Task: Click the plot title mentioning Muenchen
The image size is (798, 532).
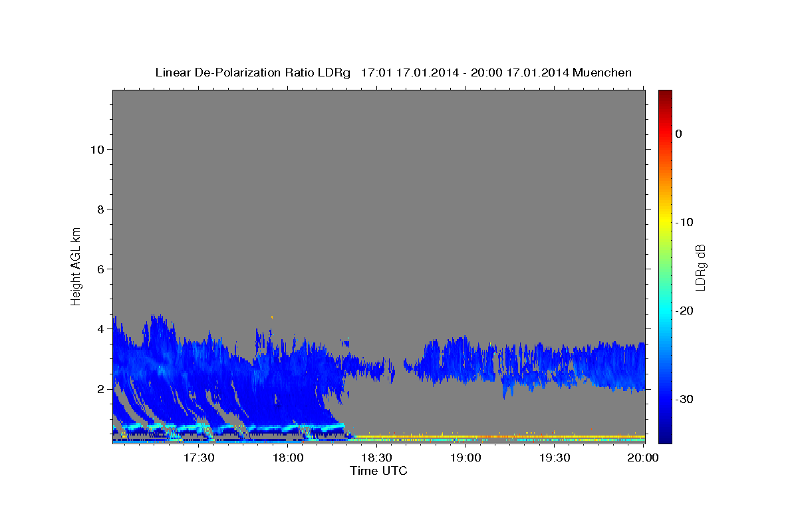Action: coord(393,72)
